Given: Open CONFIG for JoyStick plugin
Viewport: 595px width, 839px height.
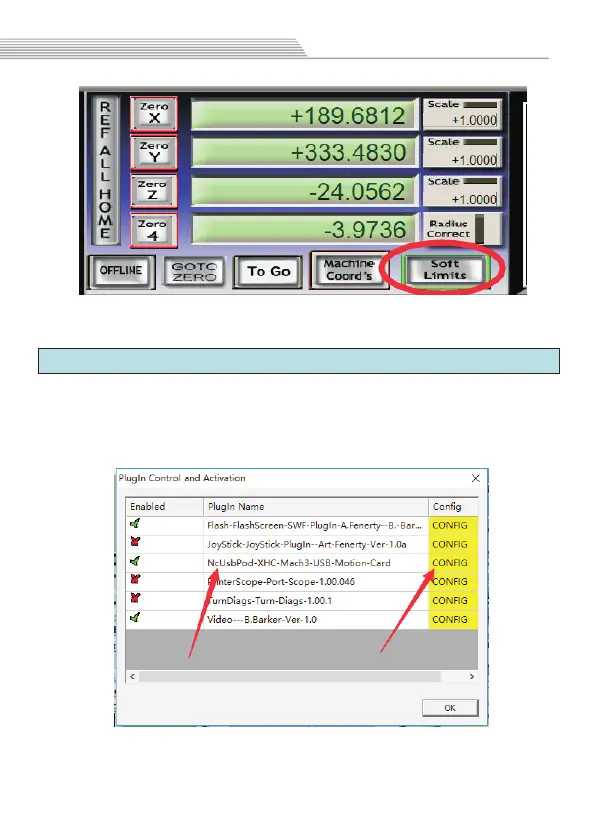Looking at the screenshot, I should (453, 544).
